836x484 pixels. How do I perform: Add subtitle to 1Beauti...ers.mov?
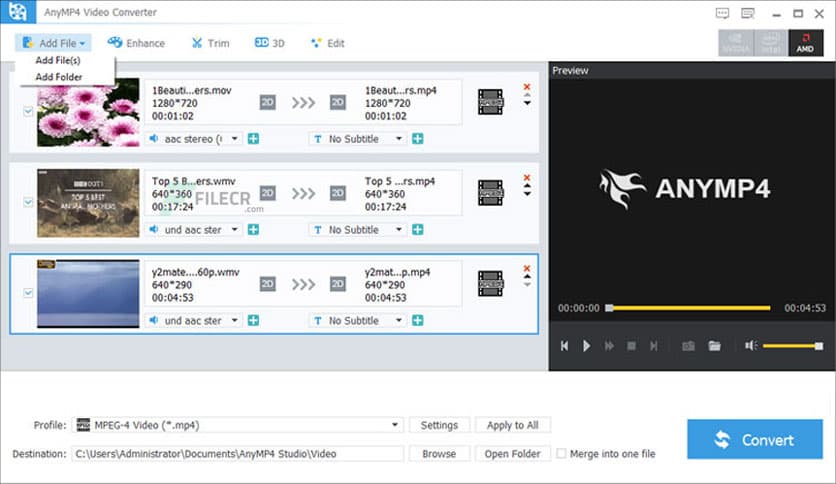click(x=418, y=139)
